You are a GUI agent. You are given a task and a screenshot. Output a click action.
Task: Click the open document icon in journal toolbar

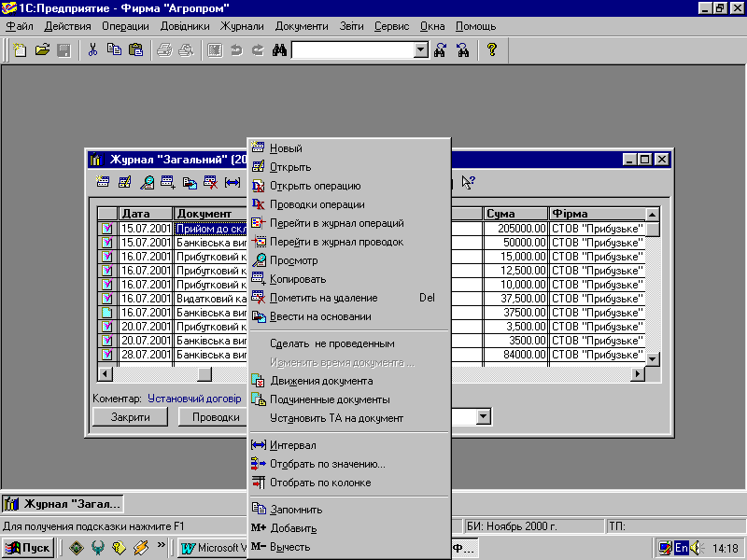pos(125,182)
